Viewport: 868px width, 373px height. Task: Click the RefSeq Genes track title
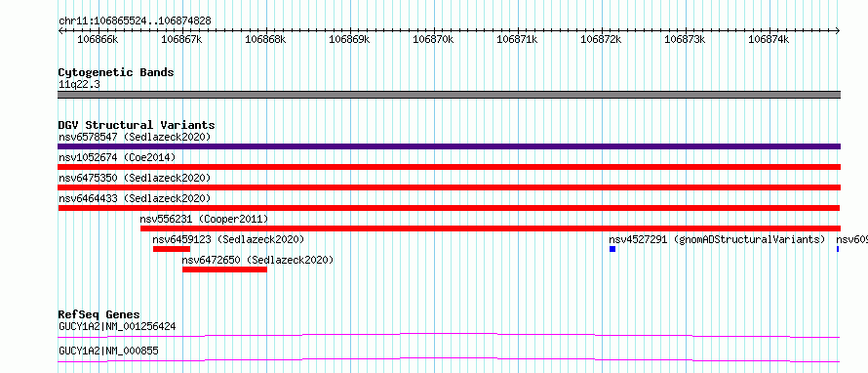click(x=99, y=314)
